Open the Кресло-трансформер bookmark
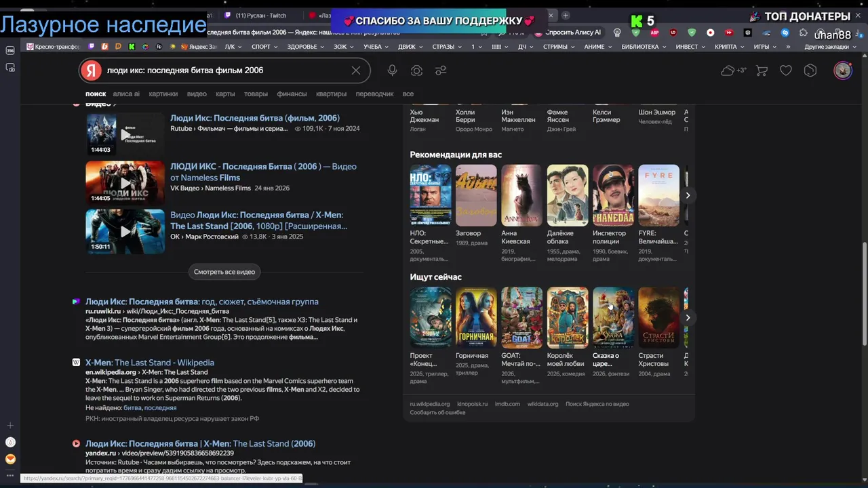The height and width of the screenshot is (488, 868). coord(54,47)
